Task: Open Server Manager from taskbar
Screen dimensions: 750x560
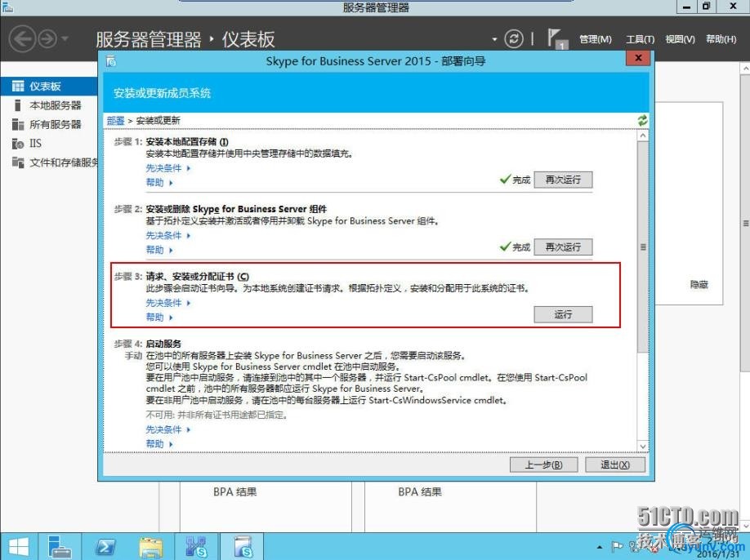Action: pos(59,547)
